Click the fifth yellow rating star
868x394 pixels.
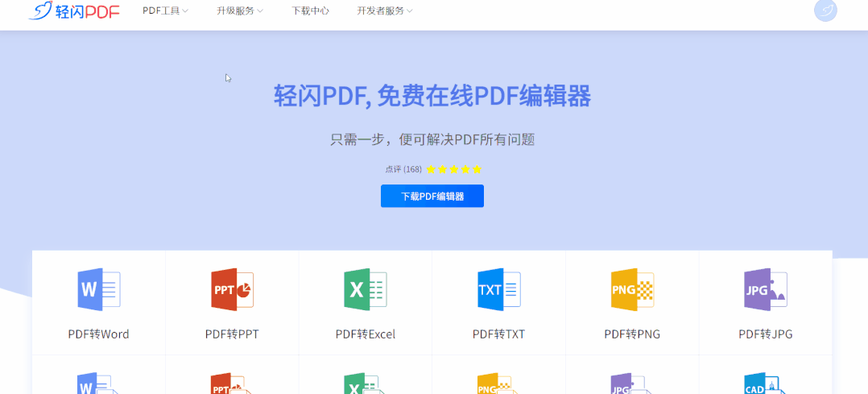point(477,169)
